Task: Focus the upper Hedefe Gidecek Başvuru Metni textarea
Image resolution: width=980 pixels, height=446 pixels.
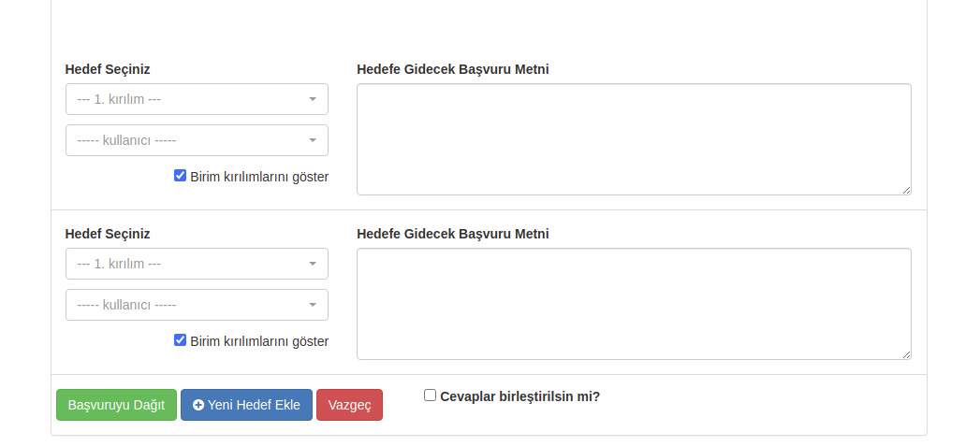Action: [634, 139]
